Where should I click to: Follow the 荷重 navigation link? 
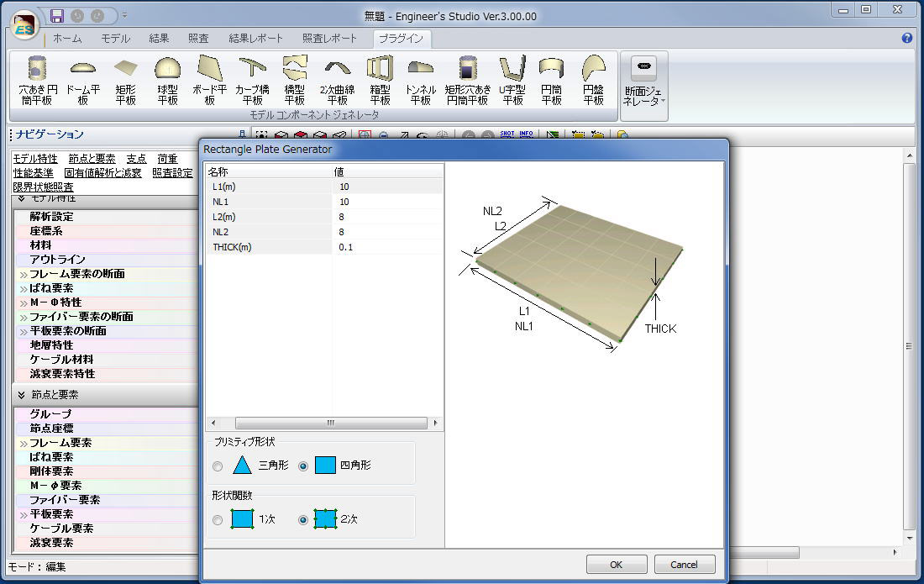pyautogui.click(x=167, y=159)
